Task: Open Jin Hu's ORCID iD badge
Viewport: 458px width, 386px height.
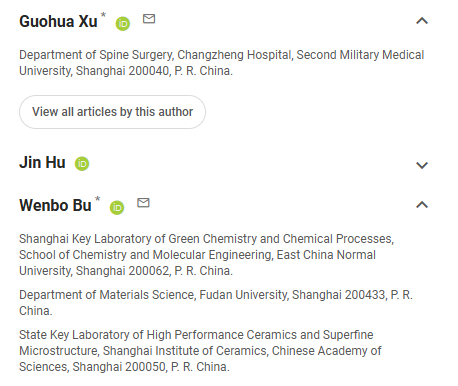Action: (x=82, y=164)
